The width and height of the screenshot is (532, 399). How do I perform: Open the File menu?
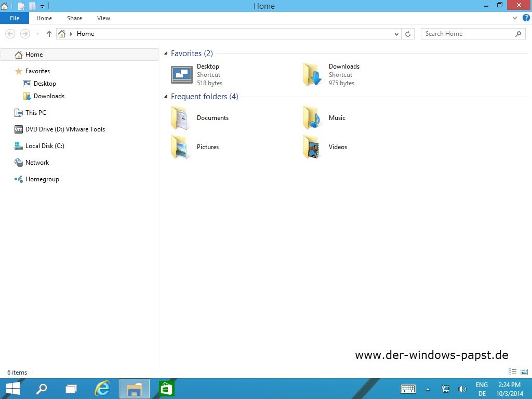click(x=15, y=18)
